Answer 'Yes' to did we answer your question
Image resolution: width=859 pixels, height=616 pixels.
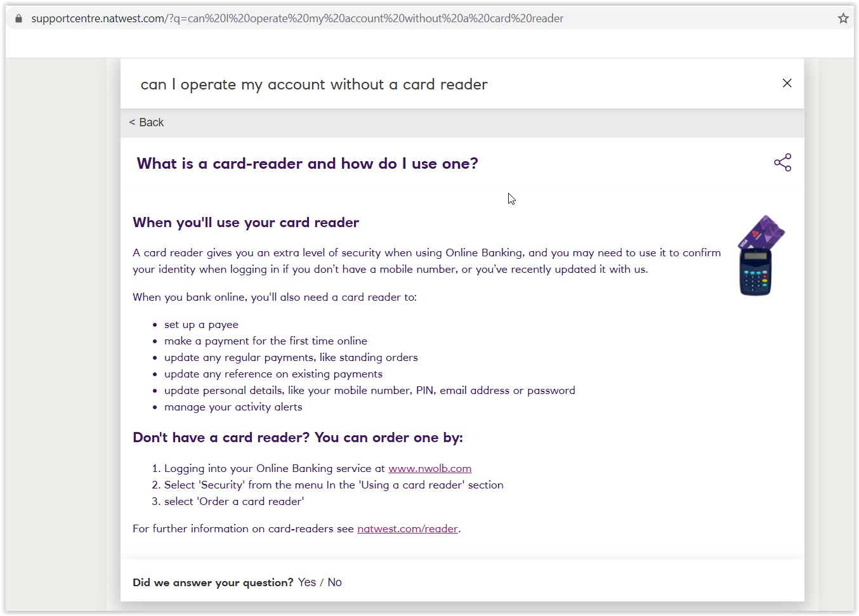click(307, 582)
